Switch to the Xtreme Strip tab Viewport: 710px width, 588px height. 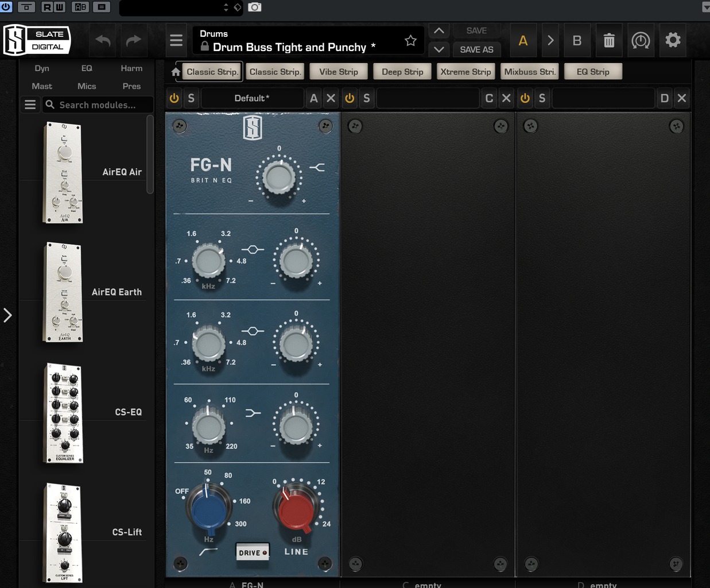point(465,72)
